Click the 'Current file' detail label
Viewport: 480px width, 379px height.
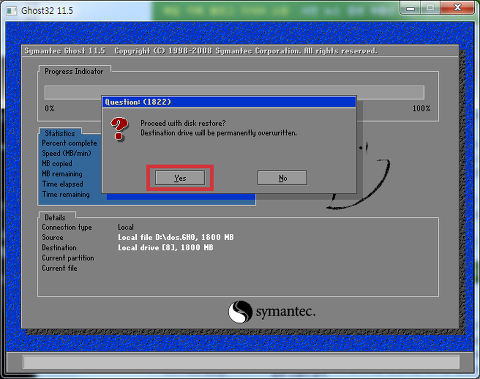pyautogui.click(x=59, y=268)
